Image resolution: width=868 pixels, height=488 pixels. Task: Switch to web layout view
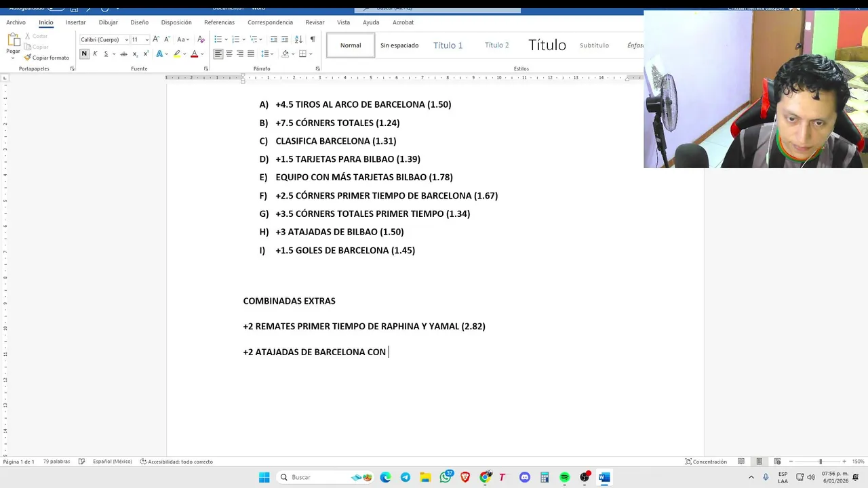point(777,462)
